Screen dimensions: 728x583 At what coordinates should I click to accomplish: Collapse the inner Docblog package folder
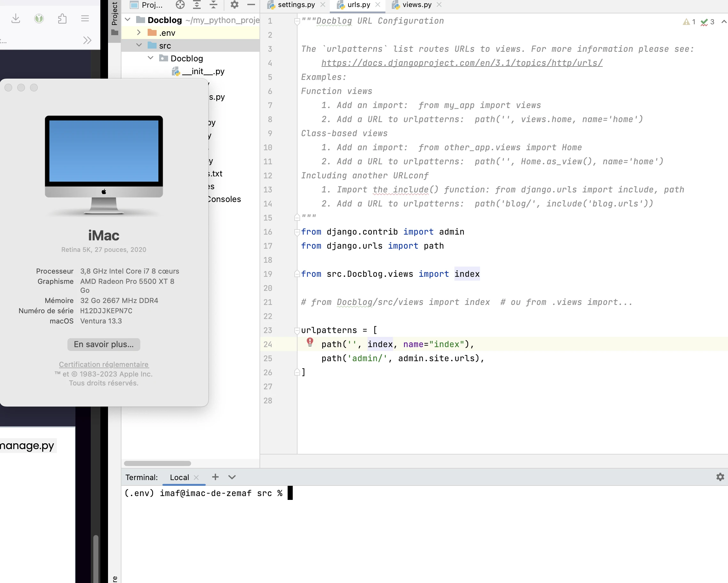(x=151, y=58)
